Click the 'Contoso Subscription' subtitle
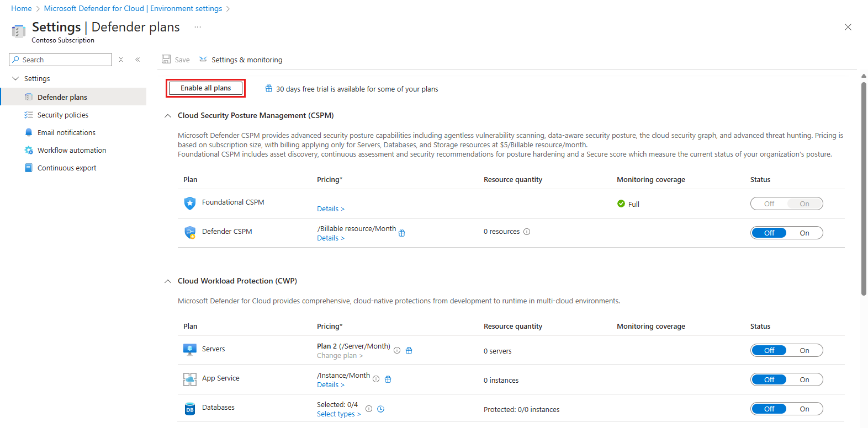 coord(63,40)
